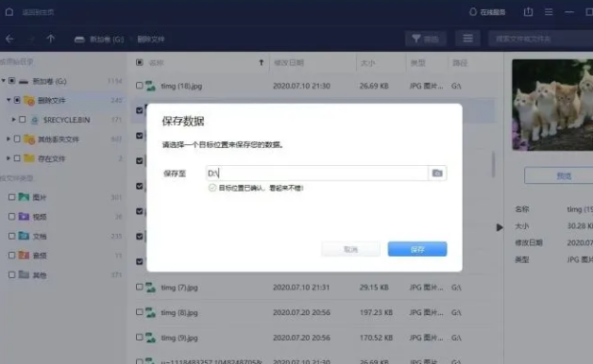Open the hamburger menu in the title bar
The height and width of the screenshot is (364, 593).
pyautogui.click(x=549, y=12)
